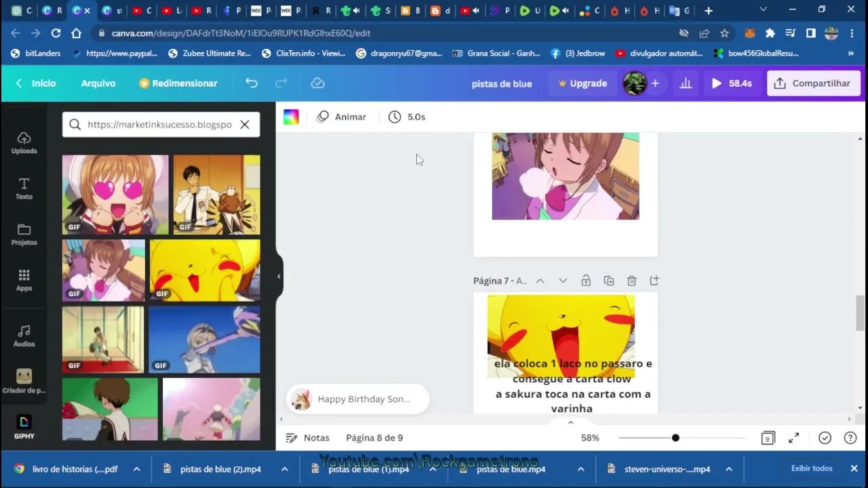
Task: Open the Áudios panel
Action: coord(24,335)
